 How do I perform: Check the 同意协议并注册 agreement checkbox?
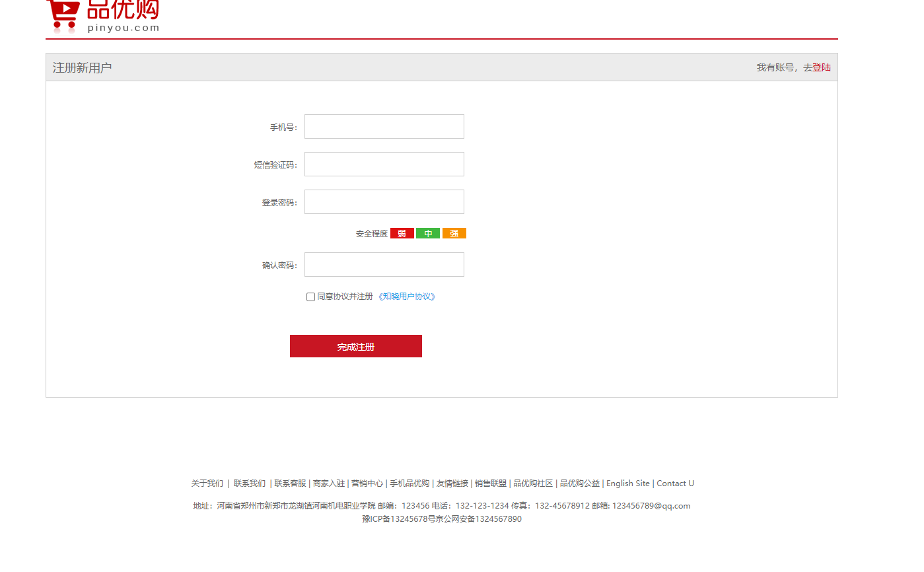pyautogui.click(x=310, y=297)
